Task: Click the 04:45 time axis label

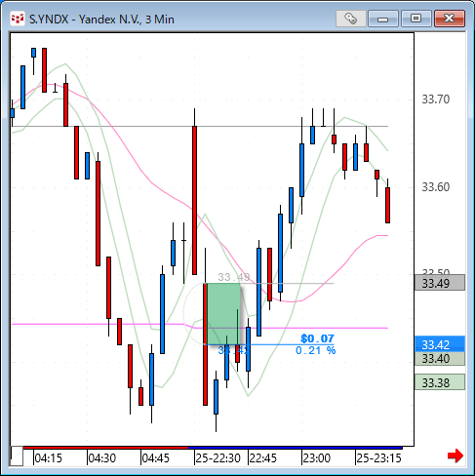Action: tap(156, 458)
